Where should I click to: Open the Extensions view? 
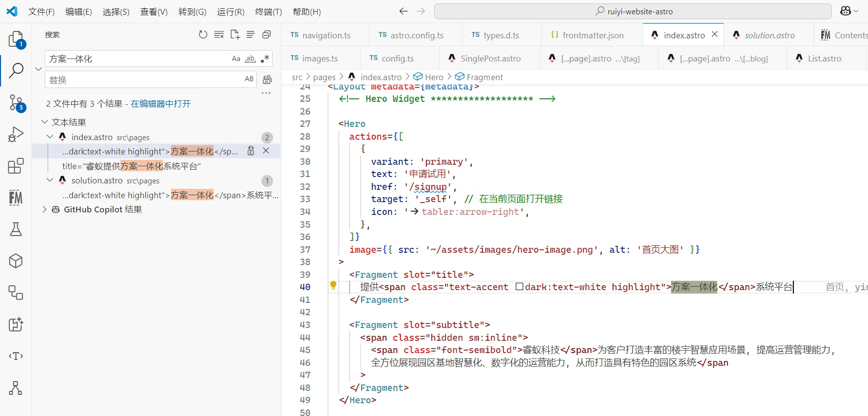16,166
